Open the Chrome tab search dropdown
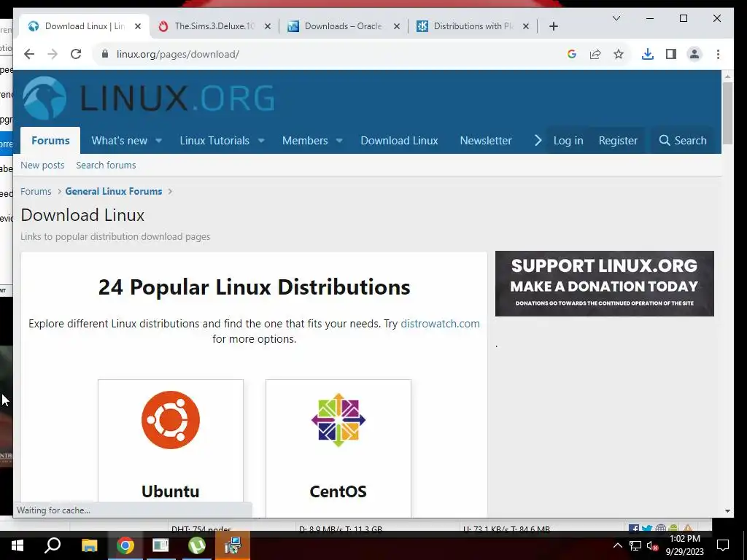The height and width of the screenshot is (560, 747). coord(616,18)
